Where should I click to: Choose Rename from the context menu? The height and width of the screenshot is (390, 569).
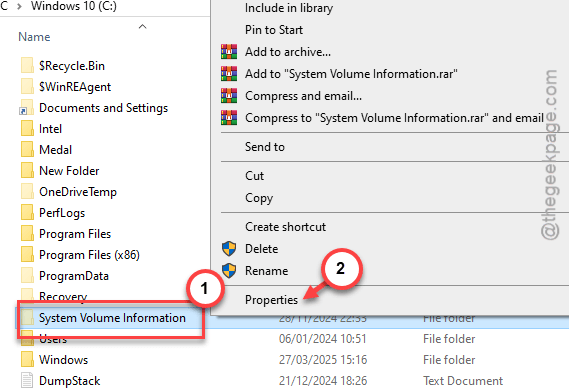(266, 271)
